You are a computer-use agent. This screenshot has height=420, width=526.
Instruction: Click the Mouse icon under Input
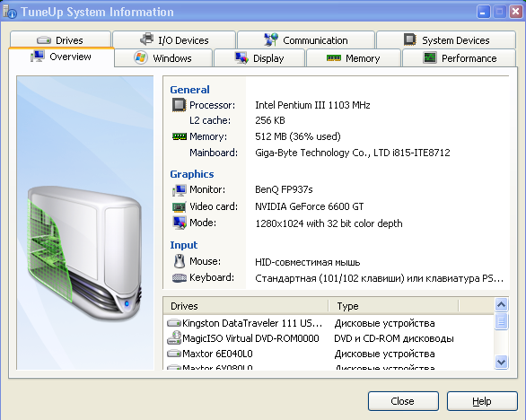[x=180, y=261]
